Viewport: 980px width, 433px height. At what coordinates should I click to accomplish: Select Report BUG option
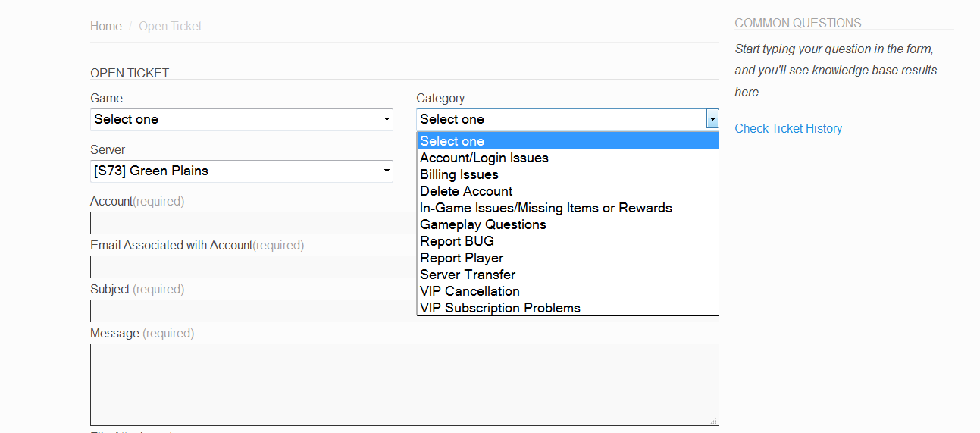(x=457, y=241)
